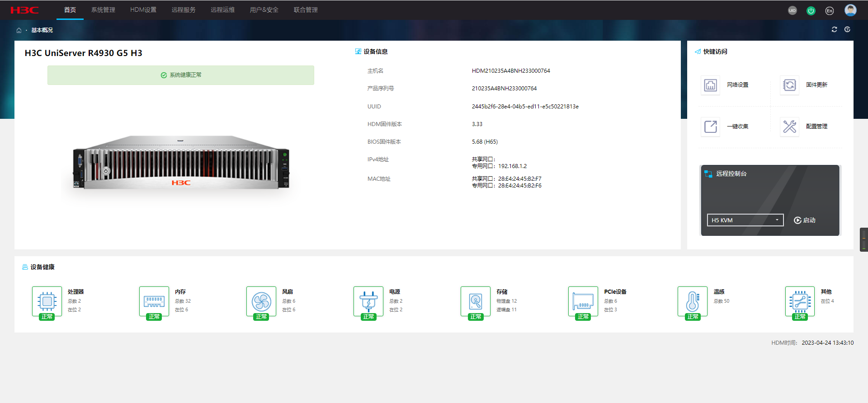Click the other components health icon
The width and height of the screenshot is (868, 403).
[800, 301]
